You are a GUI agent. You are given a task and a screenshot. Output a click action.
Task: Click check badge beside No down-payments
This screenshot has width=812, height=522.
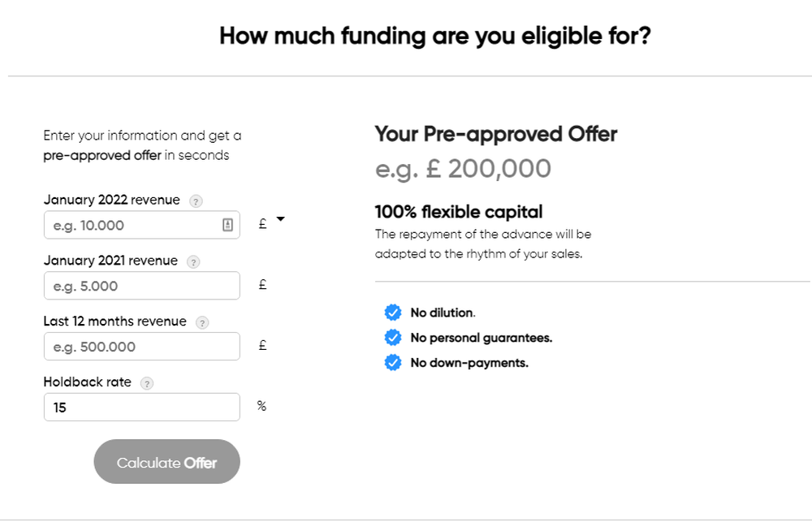tap(393, 362)
